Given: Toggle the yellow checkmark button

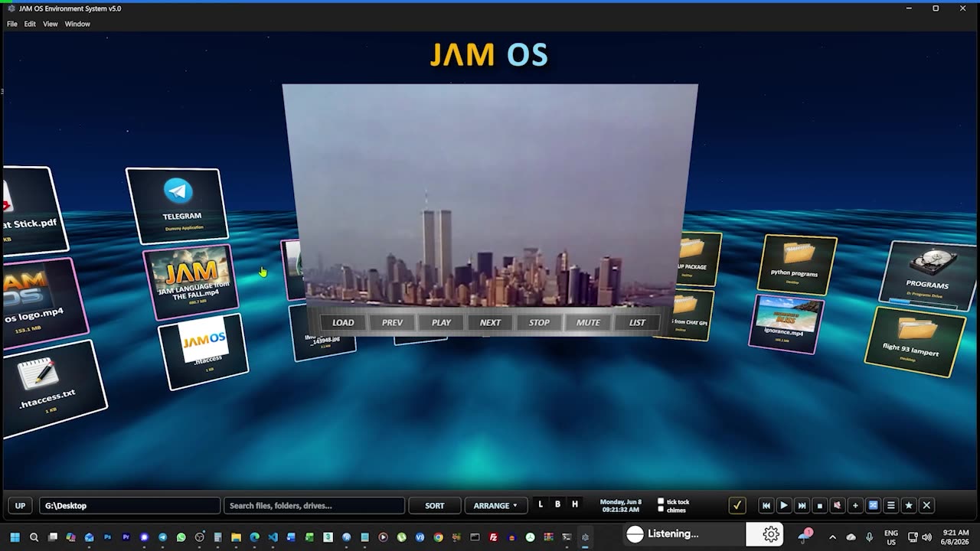Looking at the screenshot, I should [737, 506].
